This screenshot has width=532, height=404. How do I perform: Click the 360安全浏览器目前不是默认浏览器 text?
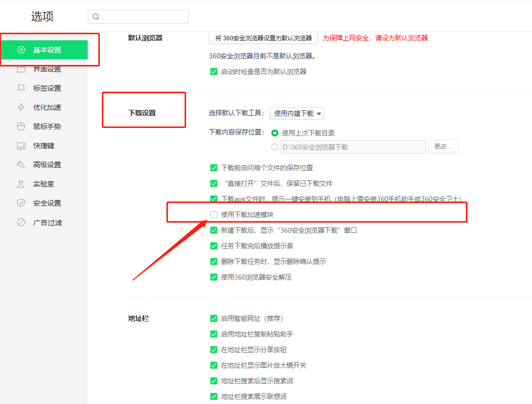point(262,56)
